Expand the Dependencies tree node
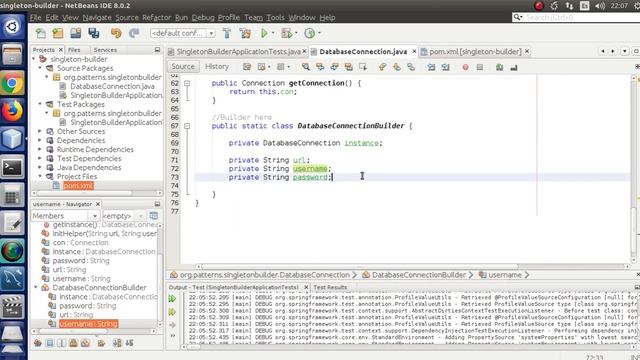Viewport: 640px width, 360px height. coord(40,140)
